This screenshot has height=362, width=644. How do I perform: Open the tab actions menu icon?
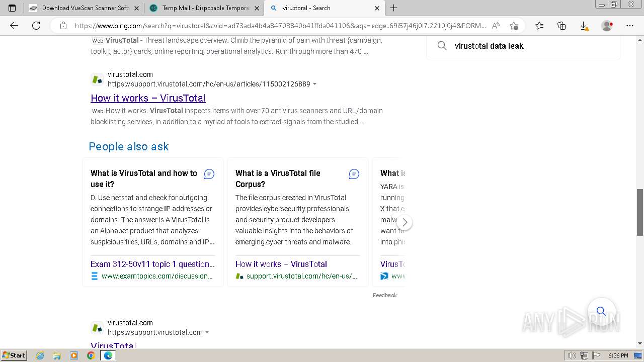pos(12,8)
